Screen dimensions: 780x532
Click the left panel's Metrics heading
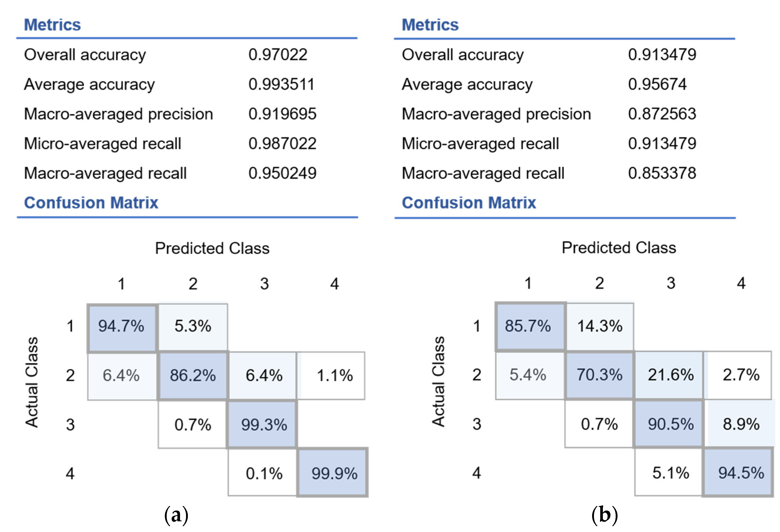pos(52,25)
